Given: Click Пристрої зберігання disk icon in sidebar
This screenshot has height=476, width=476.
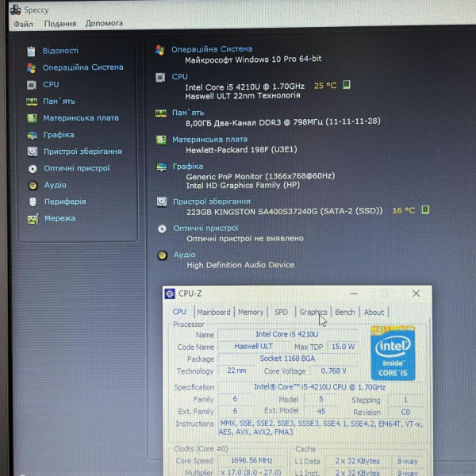Looking at the screenshot, I should tap(33, 152).
